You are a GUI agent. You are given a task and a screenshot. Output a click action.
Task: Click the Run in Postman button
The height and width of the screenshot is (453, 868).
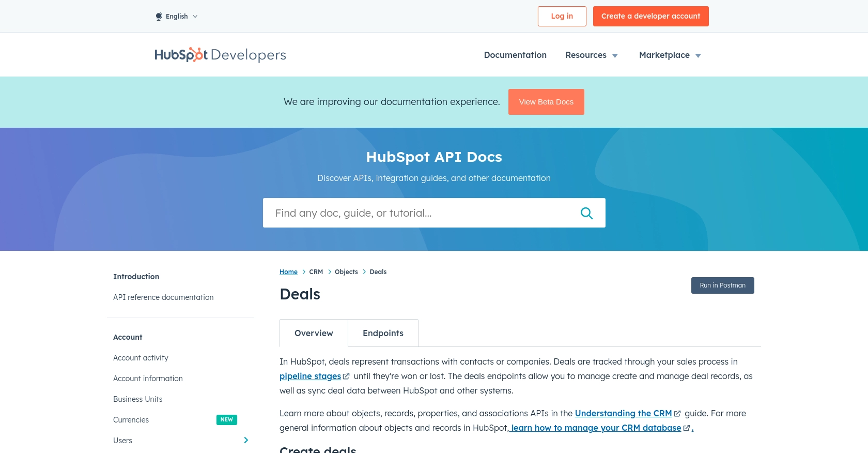[x=723, y=285]
